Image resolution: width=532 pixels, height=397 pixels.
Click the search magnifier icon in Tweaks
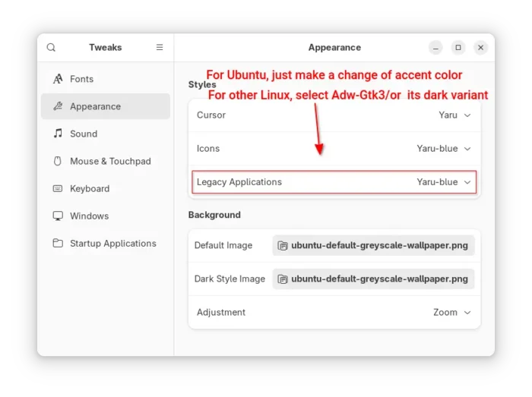(51, 47)
